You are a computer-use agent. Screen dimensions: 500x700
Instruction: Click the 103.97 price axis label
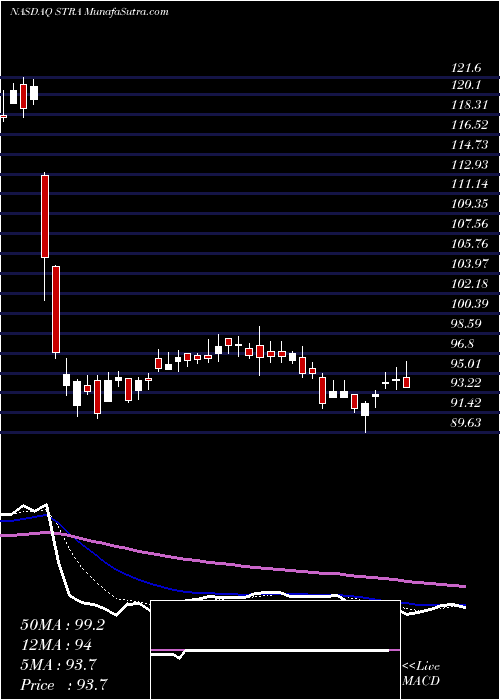(469, 263)
